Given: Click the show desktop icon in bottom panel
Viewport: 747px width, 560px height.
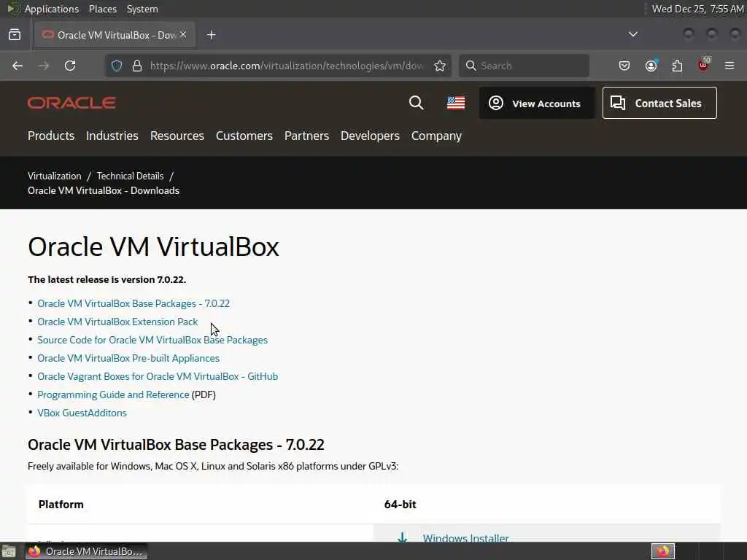Looking at the screenshot, I should pos(9,551).
